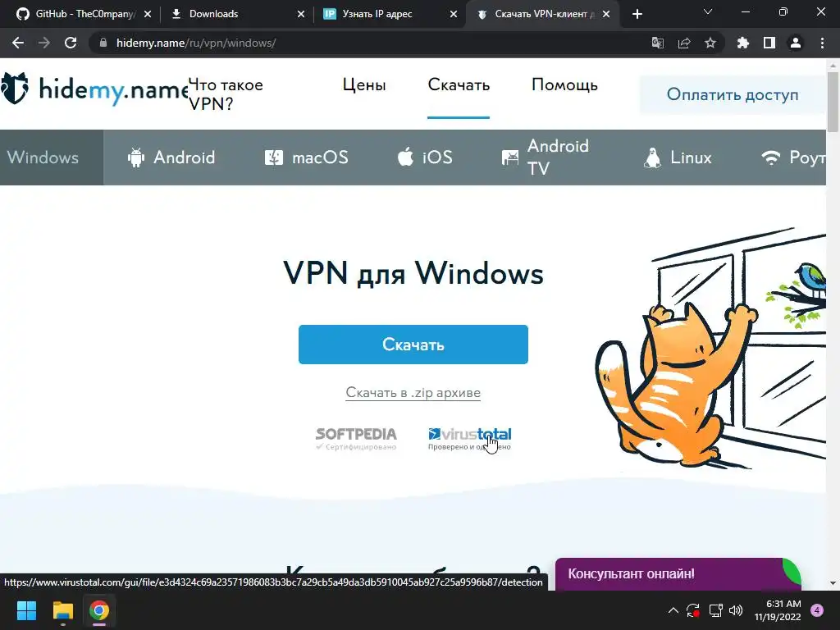Open the VirusTotal verified badge

point(470,439)
